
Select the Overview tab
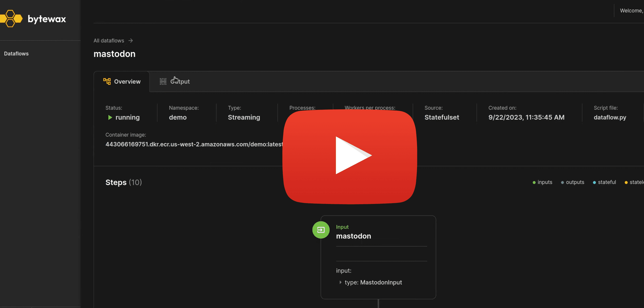point(127,82)
